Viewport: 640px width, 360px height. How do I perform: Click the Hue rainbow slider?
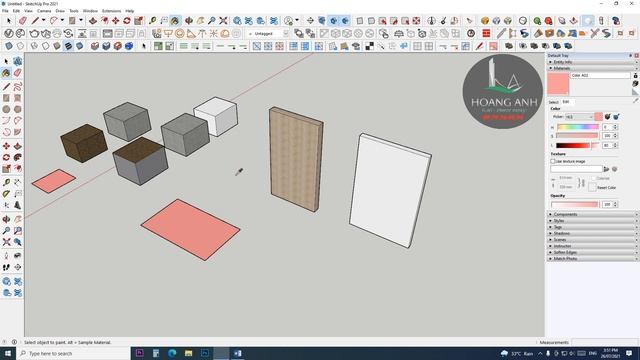point(578,127)
